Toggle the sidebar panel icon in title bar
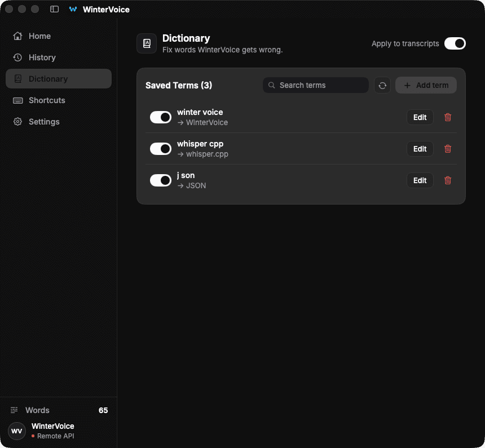Screen dimensions: 485x448 [55, 9]
